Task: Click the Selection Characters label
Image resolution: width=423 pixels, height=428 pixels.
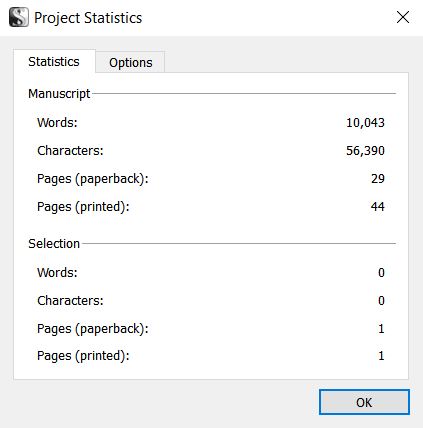Action: [70, 301]
